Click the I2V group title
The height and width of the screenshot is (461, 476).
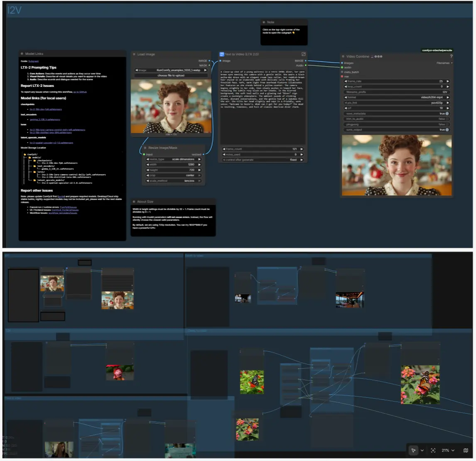click(14, 10)
